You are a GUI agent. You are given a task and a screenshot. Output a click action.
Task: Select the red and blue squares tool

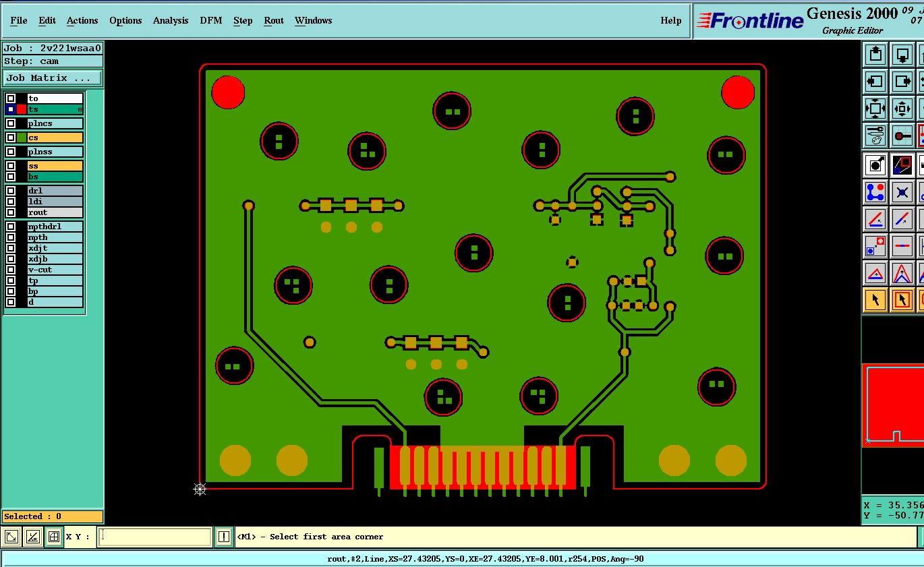[902, 164]
